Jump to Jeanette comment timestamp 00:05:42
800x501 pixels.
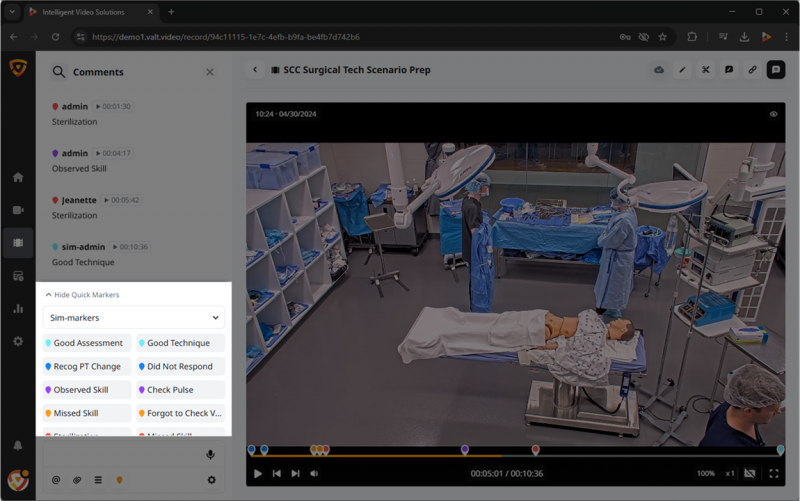pyautogui.click(x=121, y=200)
